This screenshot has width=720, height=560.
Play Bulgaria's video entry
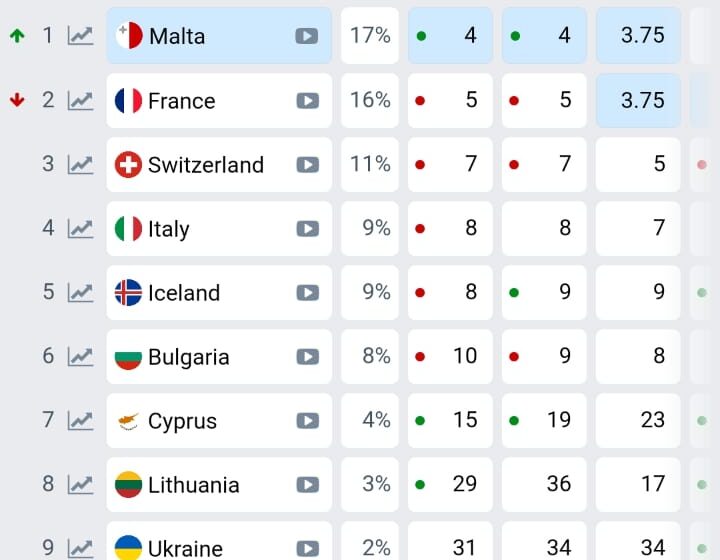[308, 357]
